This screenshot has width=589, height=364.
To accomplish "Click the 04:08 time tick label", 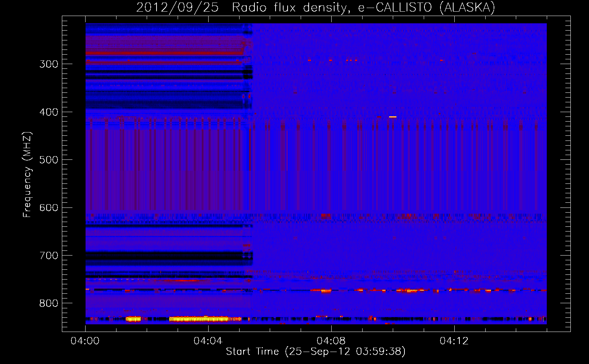I will pyautogui.click(x=331, y=341).
